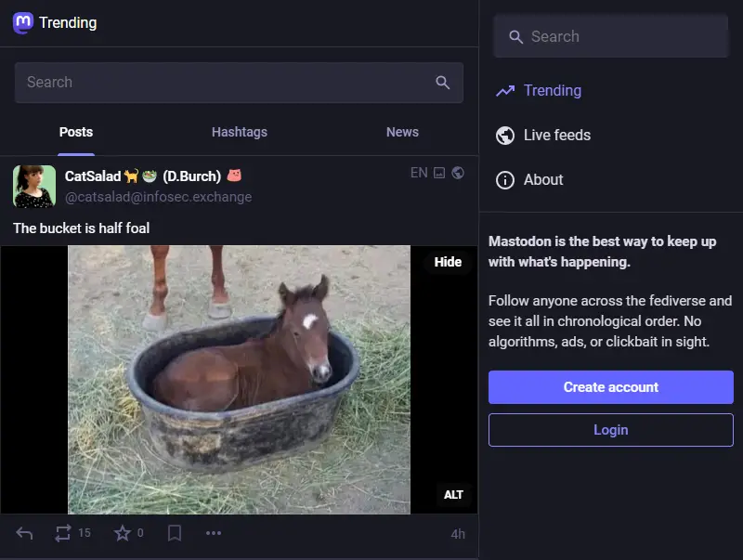Click the magnifier icon in the Trending search box
743x560 pixels.
click(443, 83)
